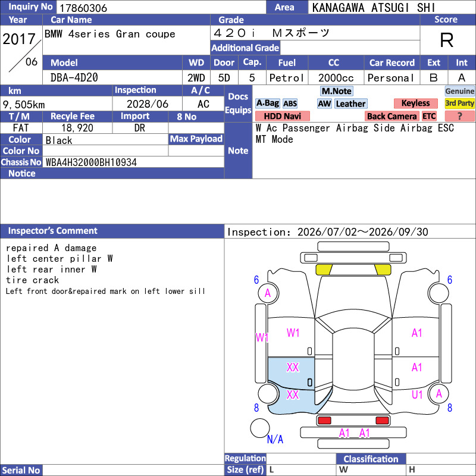This screenshot has width=476, height=476.
Task: Click the N/A spare tire circle
Action: click(x=260, y=428)
